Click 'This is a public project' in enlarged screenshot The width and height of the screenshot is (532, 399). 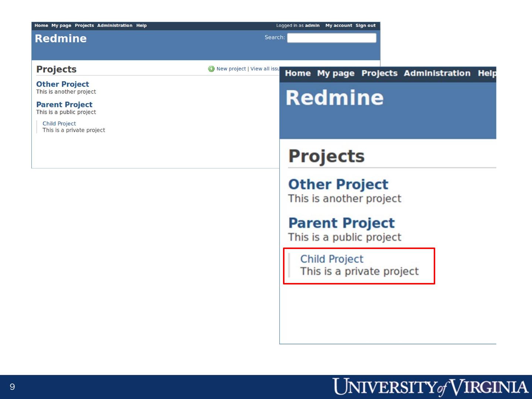pos(345,237)
